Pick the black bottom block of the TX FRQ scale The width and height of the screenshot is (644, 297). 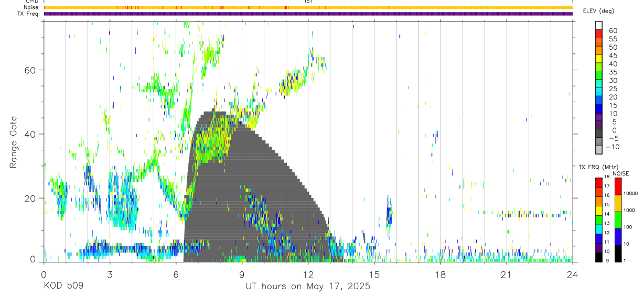(x=599, y=257)
